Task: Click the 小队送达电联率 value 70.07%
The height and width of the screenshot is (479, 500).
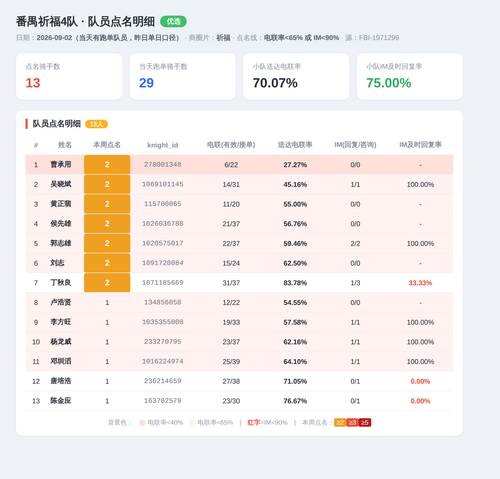Action: pyautogui.click(x=275, y=83)
